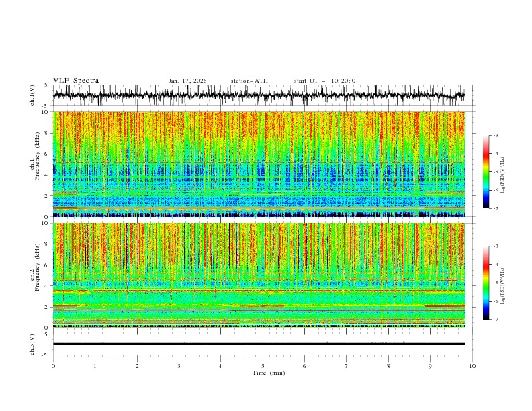The height and width of the screenshot is (411, 532).
Task: Click the '-3' tick on ch.1 colorbar
Action: click(x=495, y=135)
